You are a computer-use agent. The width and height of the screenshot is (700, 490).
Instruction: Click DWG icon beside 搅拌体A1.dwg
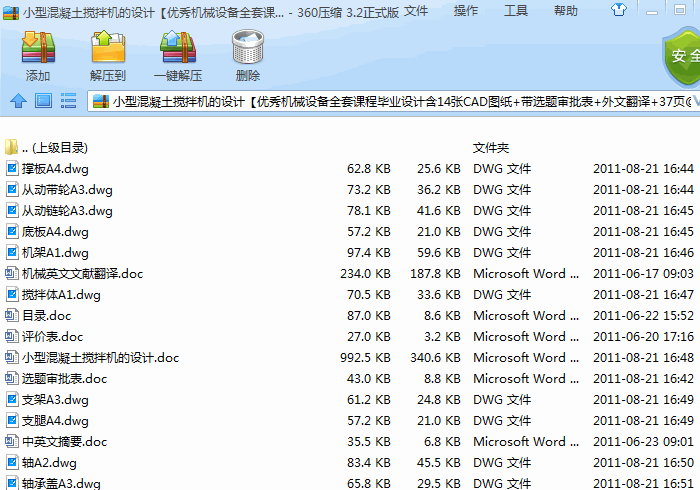pyautogui.click(x=12, y=295)
